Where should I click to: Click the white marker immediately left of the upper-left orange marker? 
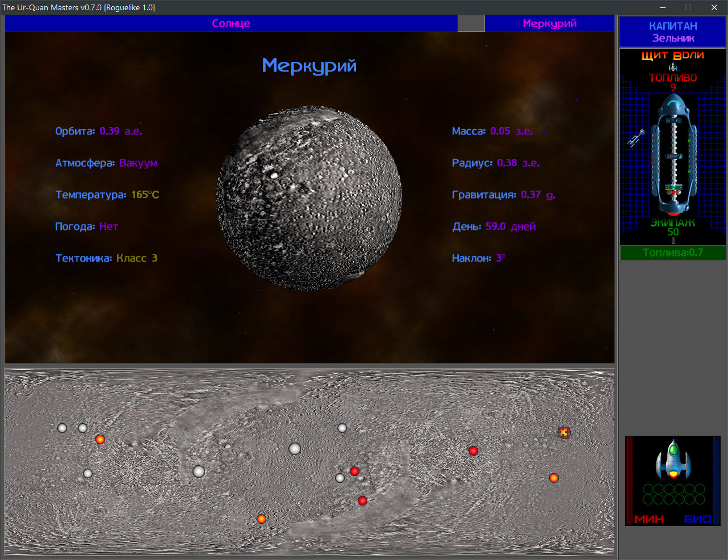[x=83, y=428]
